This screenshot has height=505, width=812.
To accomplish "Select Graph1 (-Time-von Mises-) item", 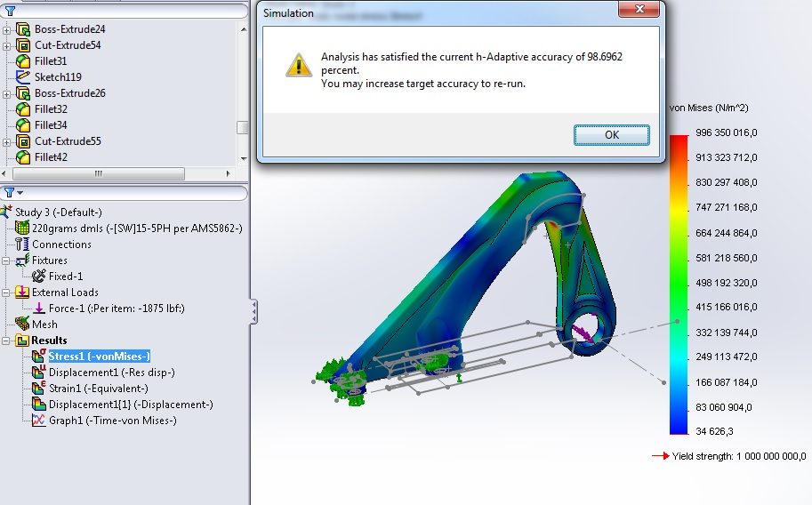I will (113, 421).
